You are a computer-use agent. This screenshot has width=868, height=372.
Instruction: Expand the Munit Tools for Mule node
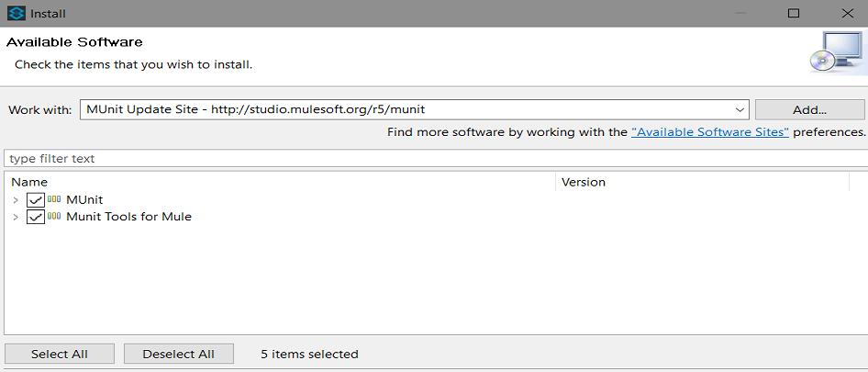click(x=16, y=218)
